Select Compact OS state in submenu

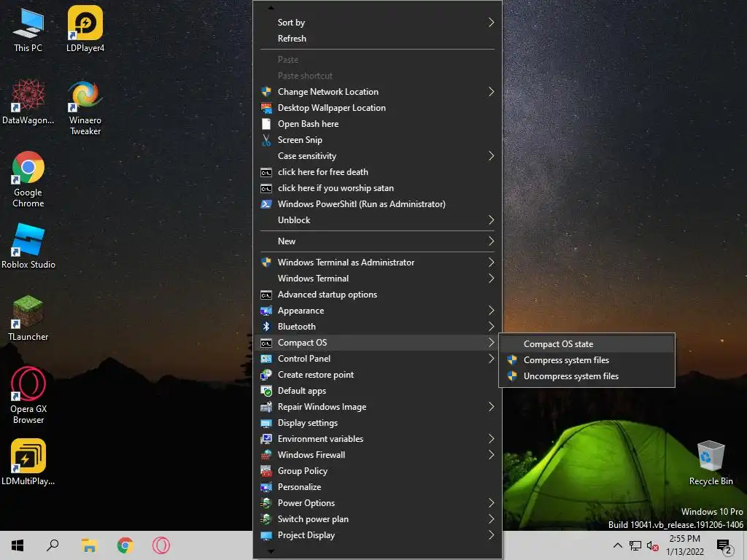pos(587,344)
